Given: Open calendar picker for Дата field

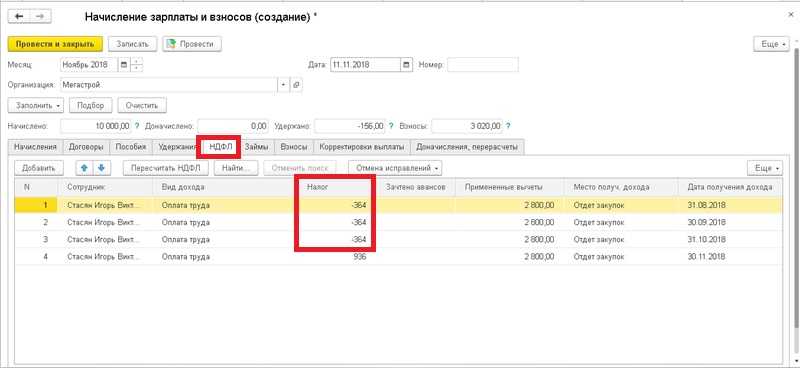Looking at the screenshot, I should coord(406,65).
